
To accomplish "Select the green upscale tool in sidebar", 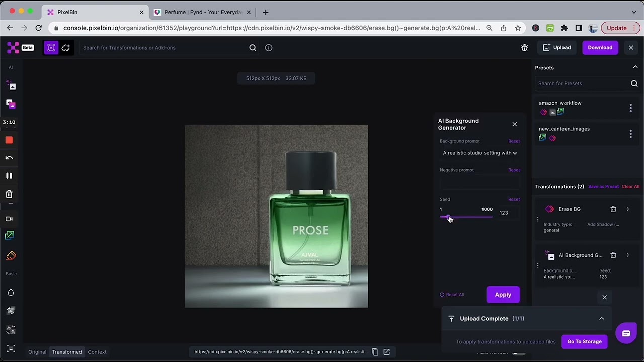I will coord(10,235).
